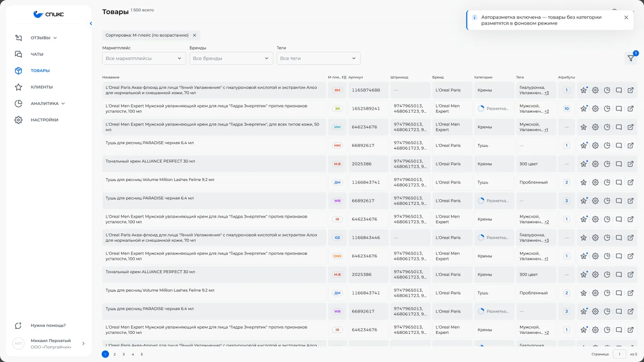
Task: Click the star icon in row 1165874688
Action: pyautogui.click(x=584, y=90)
